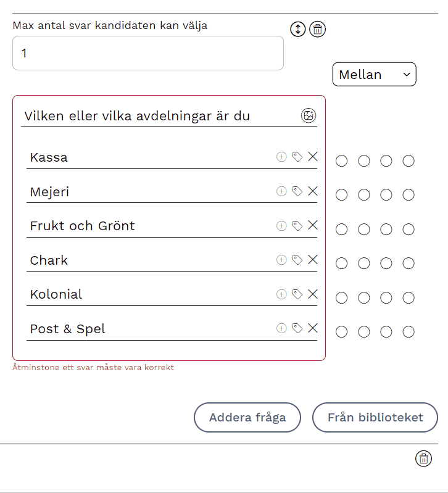Click the tag icon for Post & Spel
This screenshot has width=448, height=493.
click(297, 329)
